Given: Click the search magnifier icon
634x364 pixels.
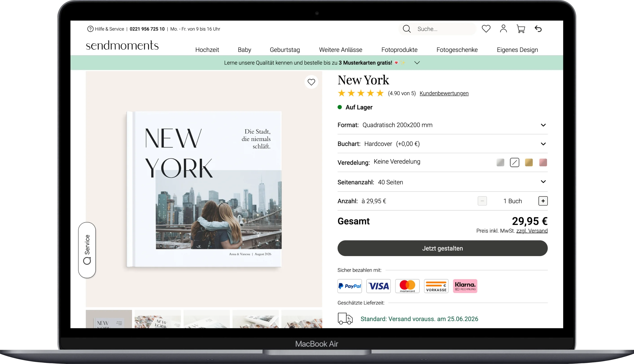Looking at the screenshot, I should [x=407, y=29].
